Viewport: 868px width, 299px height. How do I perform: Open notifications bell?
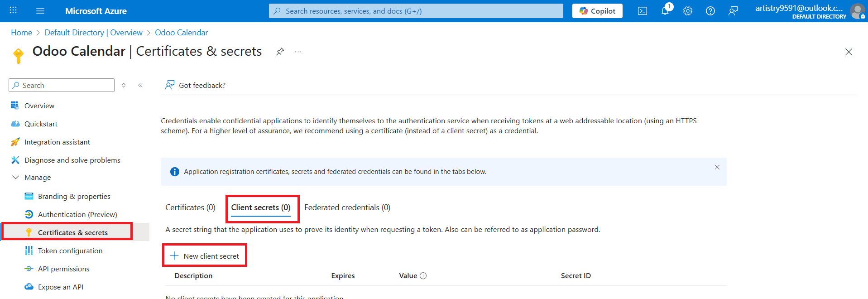click(665, 11)
